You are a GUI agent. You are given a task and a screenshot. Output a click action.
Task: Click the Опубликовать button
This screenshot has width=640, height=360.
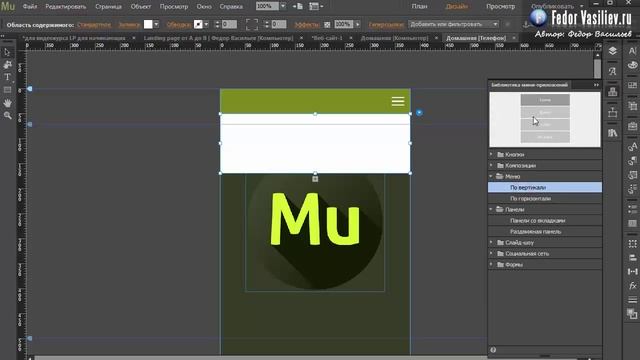click(x=552, y=7)
